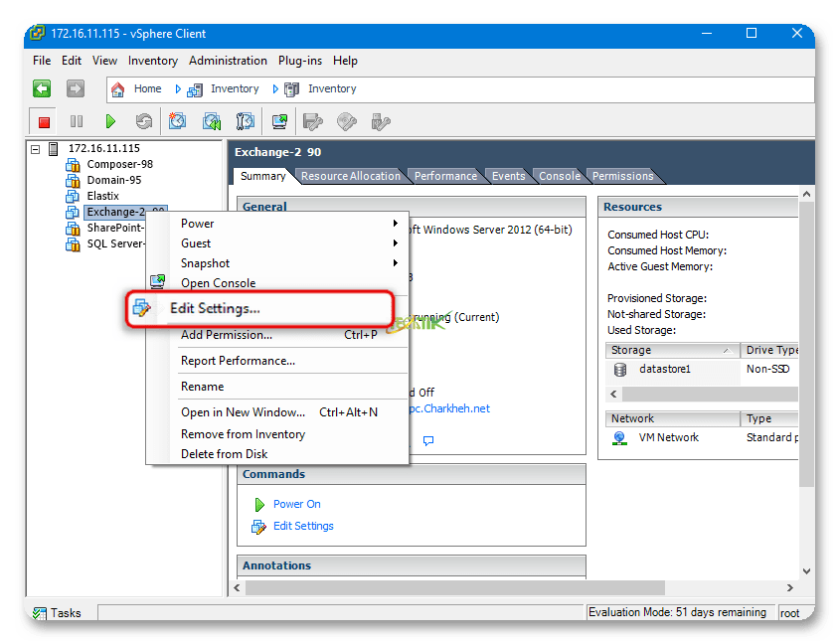Collapse the 172.16.11.115 host tree node

pyautogui.click(x=36, y=149)
